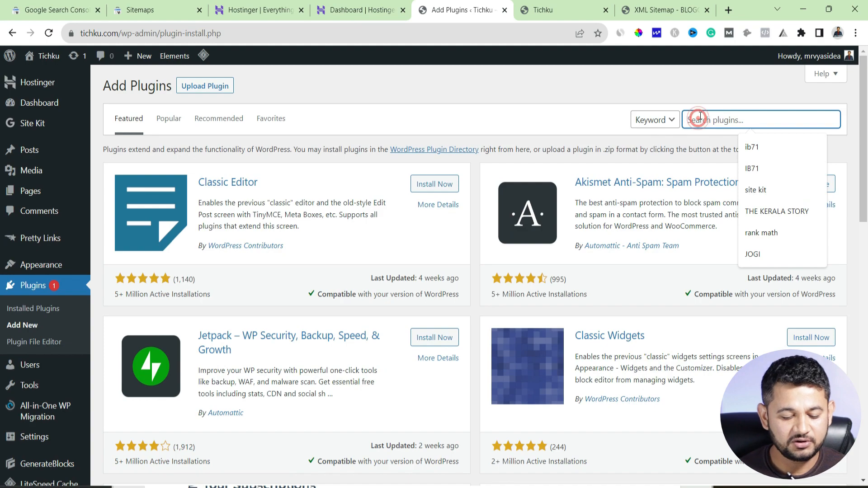Screen dimensions: 868x488
Task: Go to Dashboard in the sidebar
Action: click(x=45, y=103)
